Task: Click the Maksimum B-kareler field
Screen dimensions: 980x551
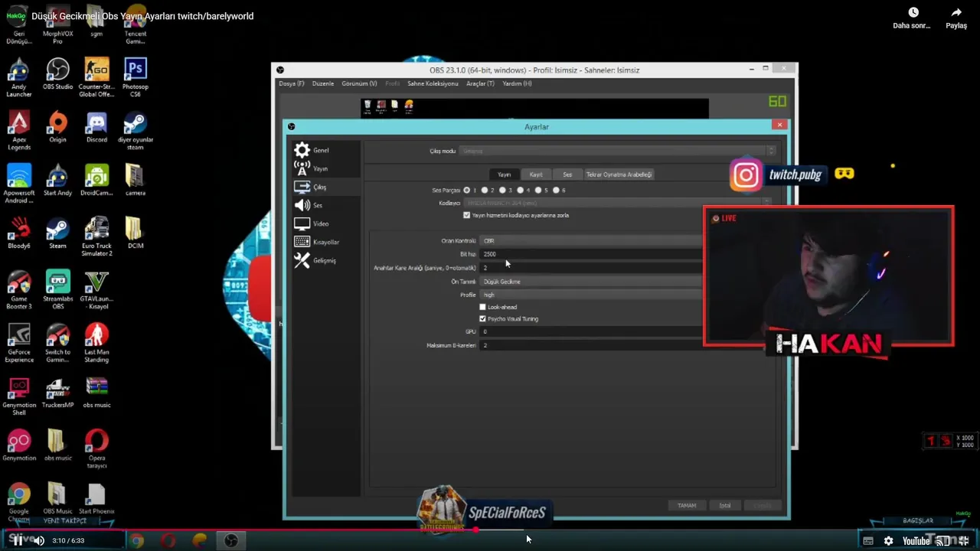Action: (x=591, y=345)
